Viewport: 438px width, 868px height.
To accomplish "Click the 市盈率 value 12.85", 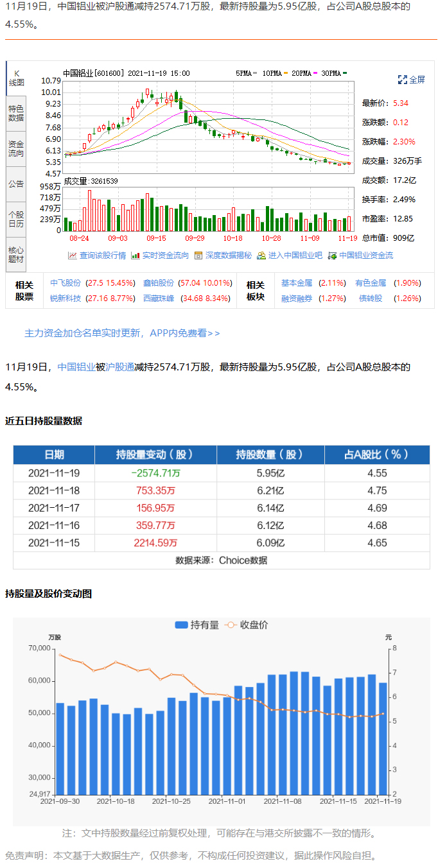I will click(x=403, y=218).
